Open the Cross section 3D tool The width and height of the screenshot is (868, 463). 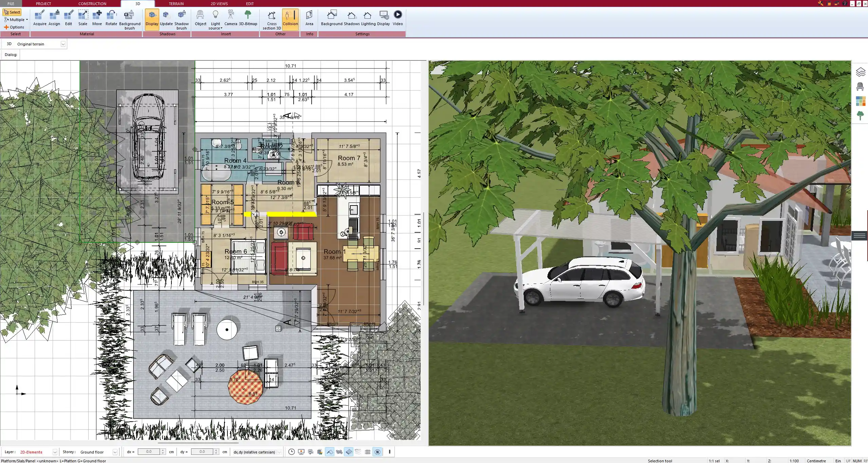click(x=272, y=20)
